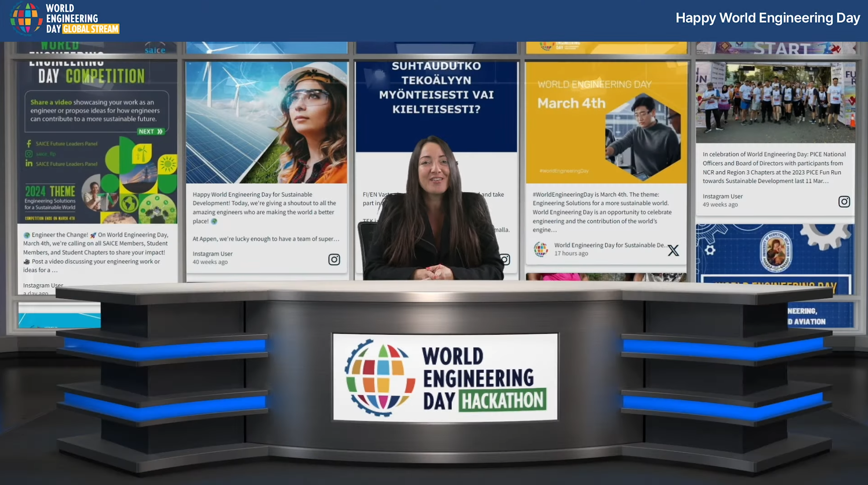The width and height of the screenshot is (868, 485).
Task: Open the PICE Fun Run group photo
Action: click(775, 103)
